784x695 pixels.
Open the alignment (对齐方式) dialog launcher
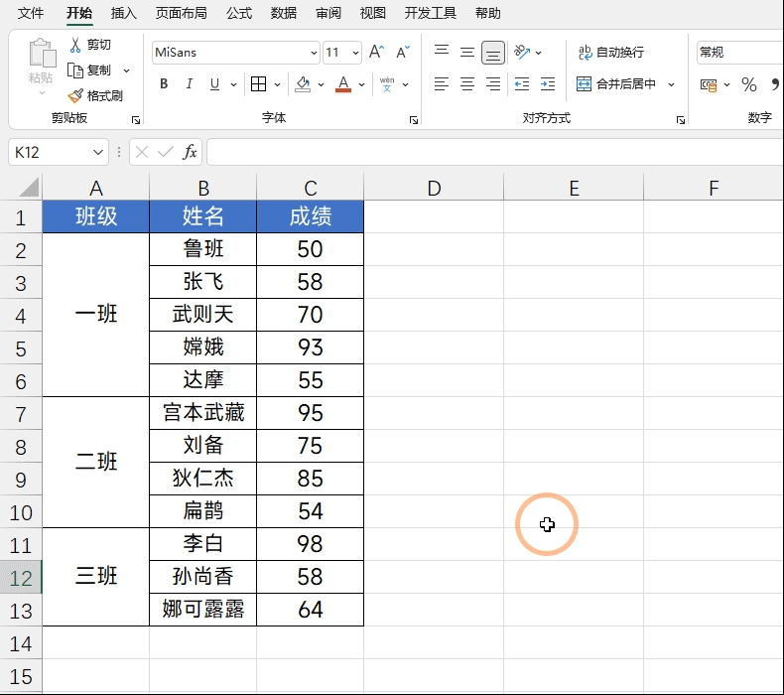tap(681, 120)
